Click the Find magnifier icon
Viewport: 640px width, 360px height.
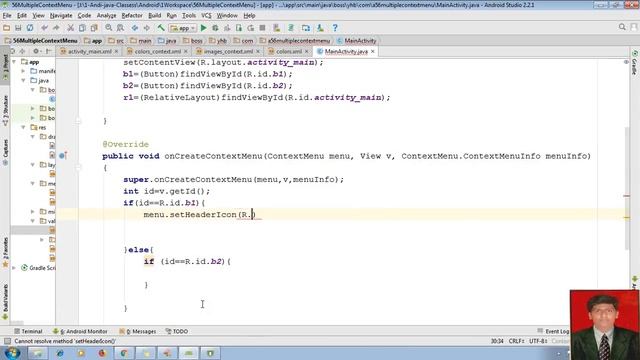[x=109, y=28]
